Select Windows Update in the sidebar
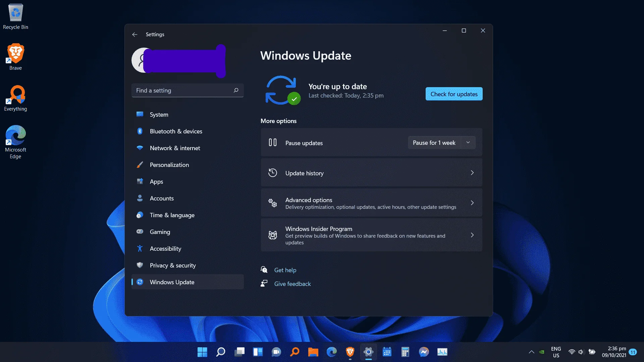The width and height of the screenshot is (644, 362). coord(187,282)
